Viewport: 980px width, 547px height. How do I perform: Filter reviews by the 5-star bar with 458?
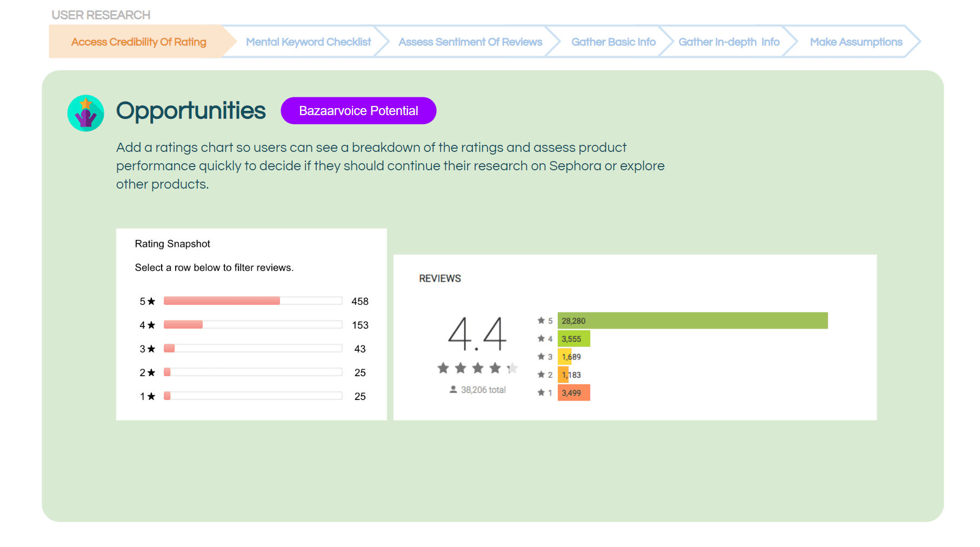pos(253,301)
